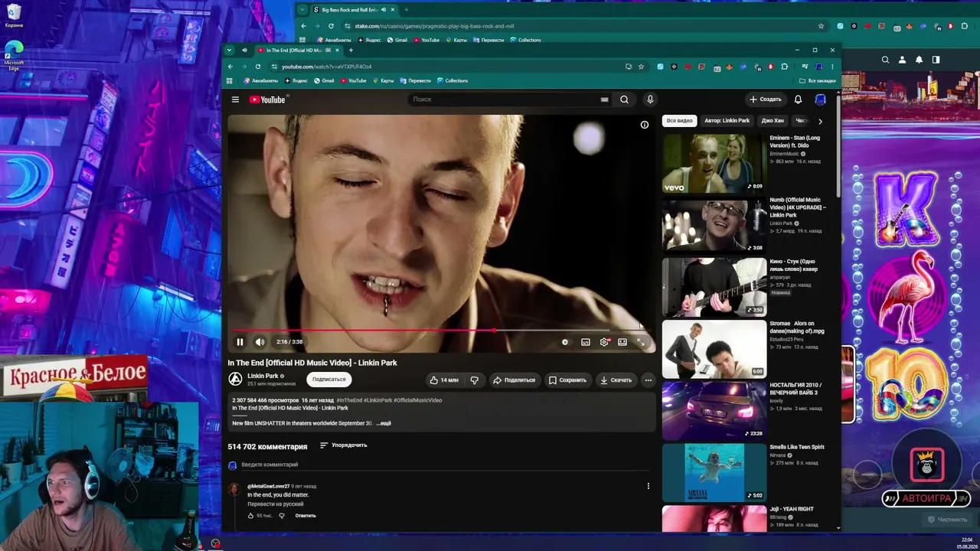Focus the YouTube search field

(x=504, y=99)
